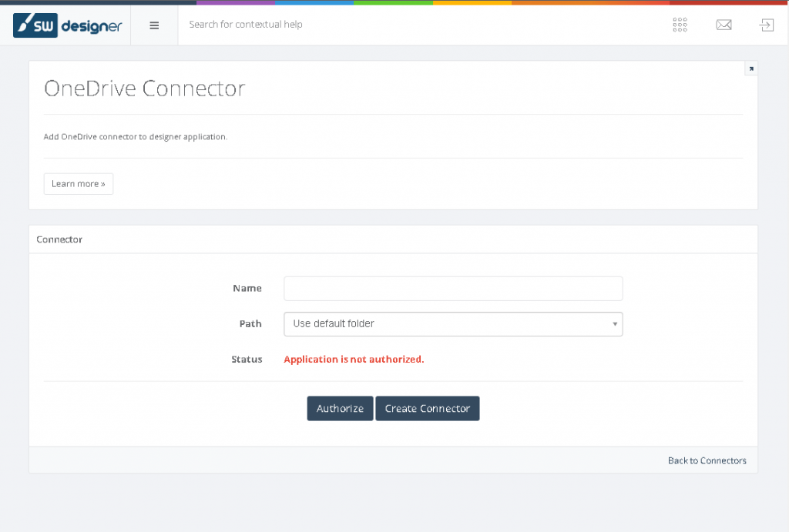The height and width of the screenshot is (532, 789).
Task: Open the apps grid icon
Action: pos(680,25)
